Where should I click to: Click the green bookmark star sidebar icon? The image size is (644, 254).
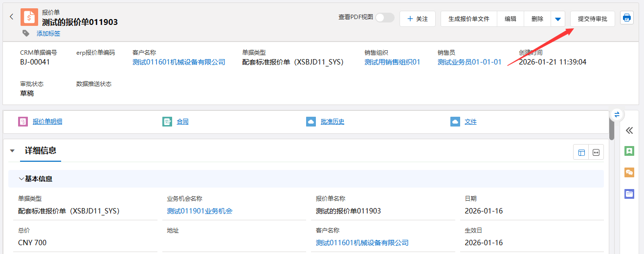click(x=629, y=151)
